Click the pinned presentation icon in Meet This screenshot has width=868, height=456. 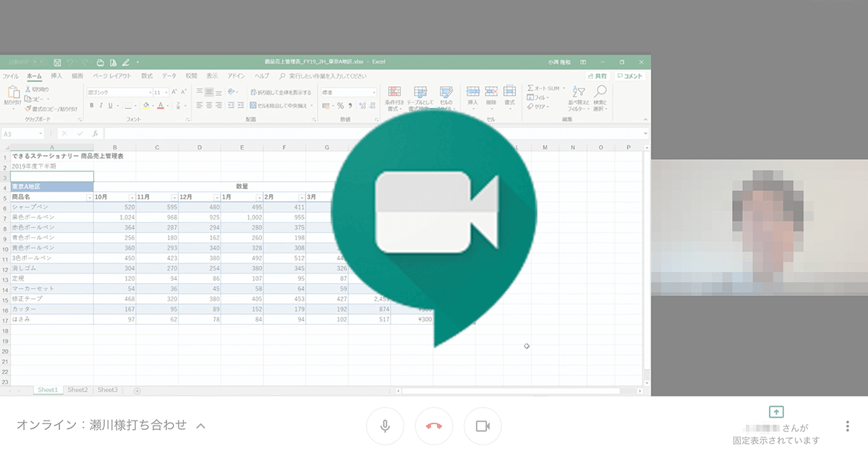coord(775,411)
